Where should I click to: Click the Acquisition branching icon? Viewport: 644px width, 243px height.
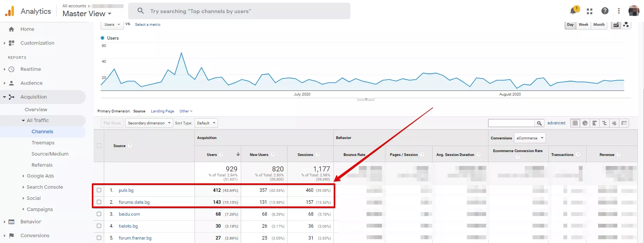point(12,97)
